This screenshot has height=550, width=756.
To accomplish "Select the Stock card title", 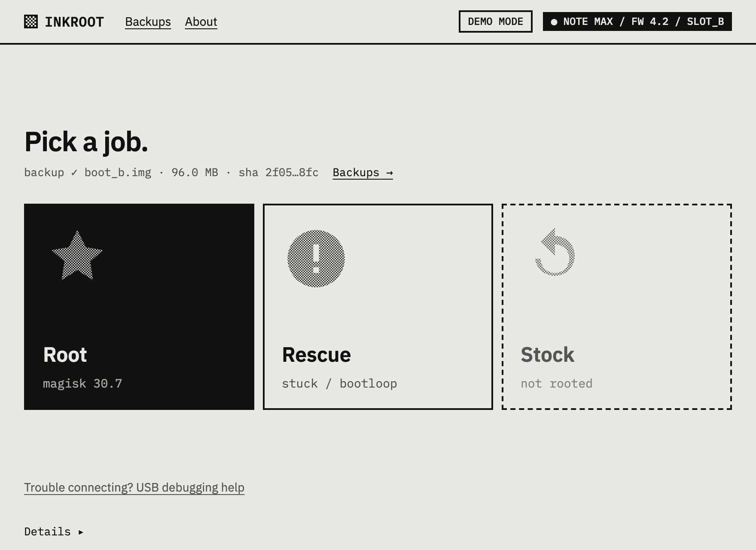I will (548, 355).
